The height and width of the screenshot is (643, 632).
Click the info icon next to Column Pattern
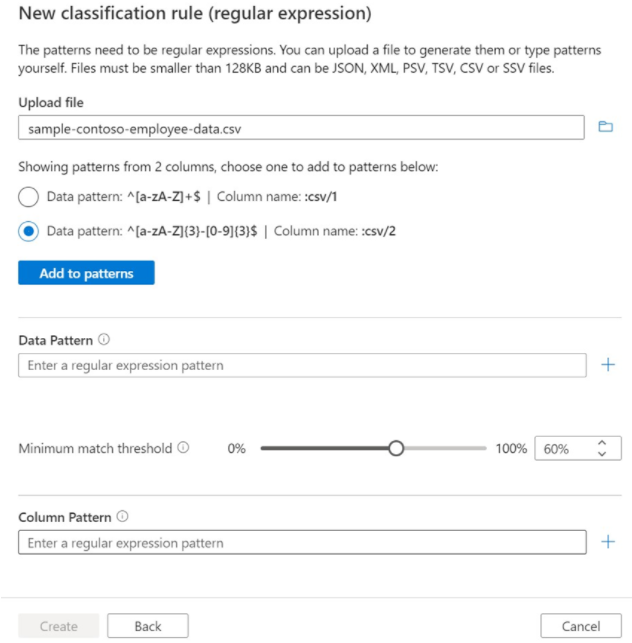click(123, 517)
